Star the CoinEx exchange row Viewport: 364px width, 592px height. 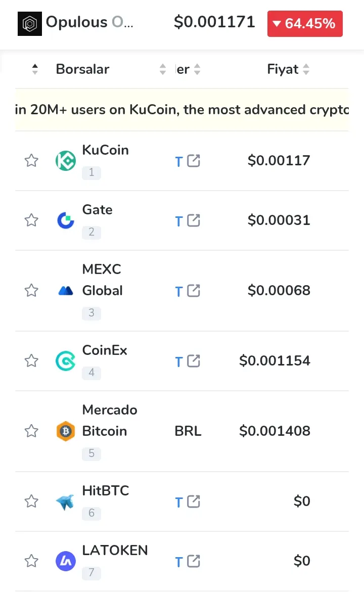31,360
